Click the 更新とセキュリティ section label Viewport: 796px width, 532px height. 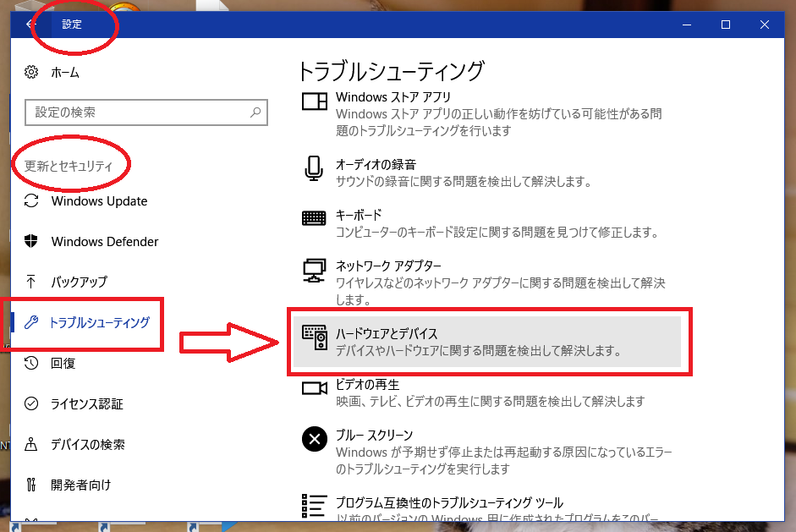(x=69, y=166)
